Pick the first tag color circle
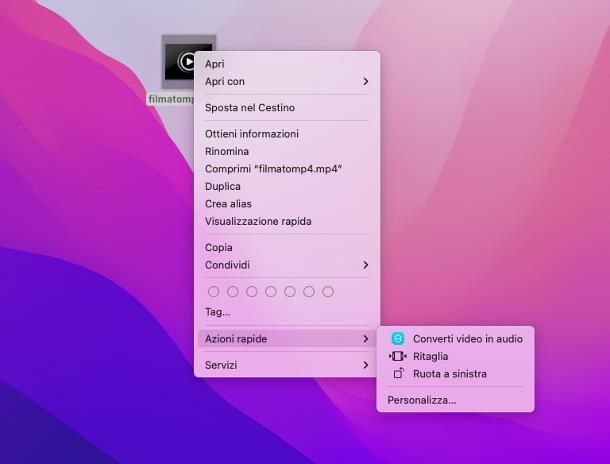610x464 pixels. coord(213,291)
